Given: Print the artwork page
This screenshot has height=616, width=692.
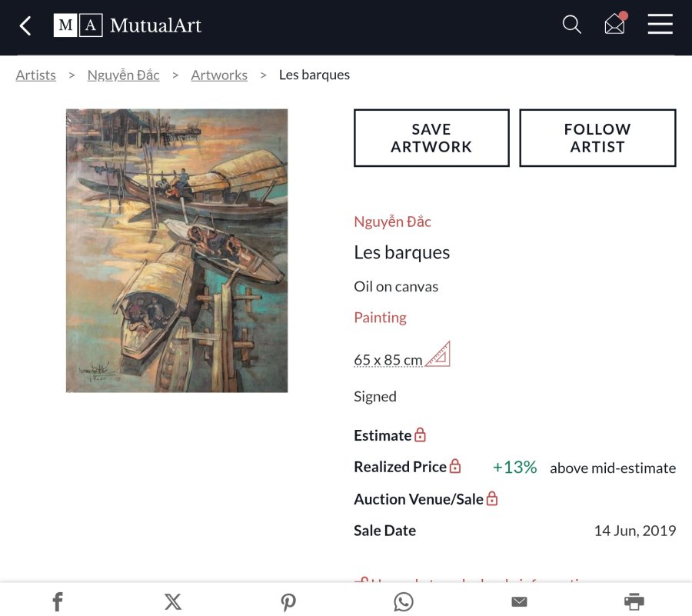Looking at the screenshot, I should coord(634,601).
